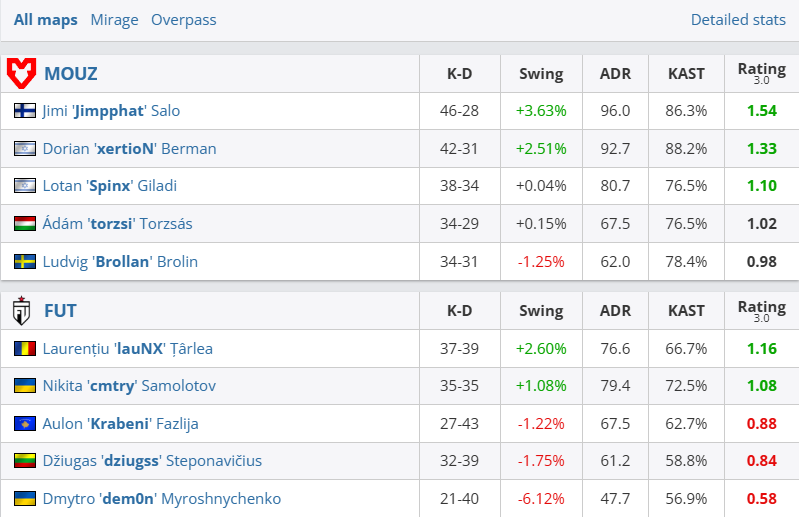Click the Sweden flag beside Brollan
The height and width of the screenshot is (517, 799).
(x=25, y=262)
